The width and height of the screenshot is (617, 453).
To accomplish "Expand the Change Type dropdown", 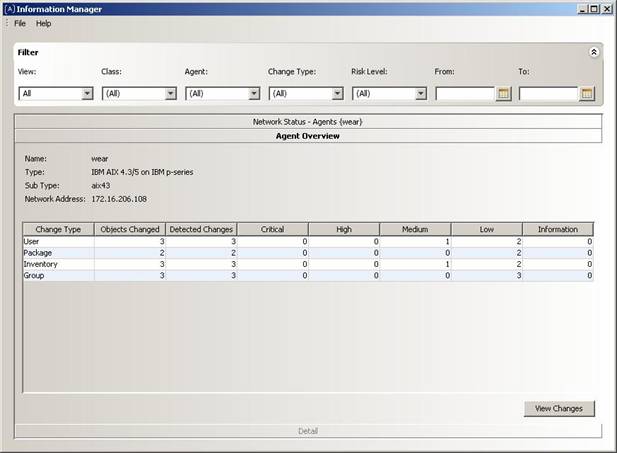I will tap(337, 93).
